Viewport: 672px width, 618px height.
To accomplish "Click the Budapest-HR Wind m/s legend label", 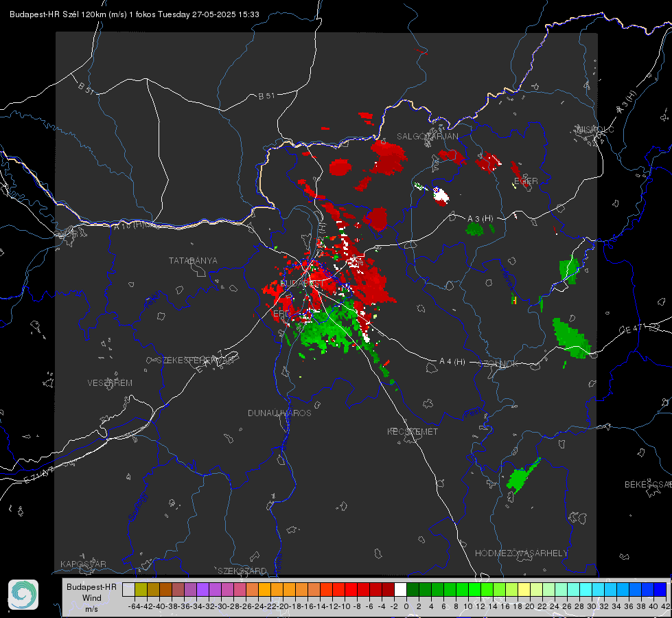I will tap(91, 597).
